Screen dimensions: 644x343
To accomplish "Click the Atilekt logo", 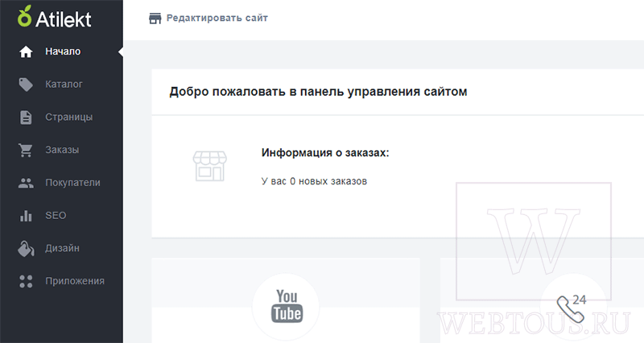I will tap(54, 17).
